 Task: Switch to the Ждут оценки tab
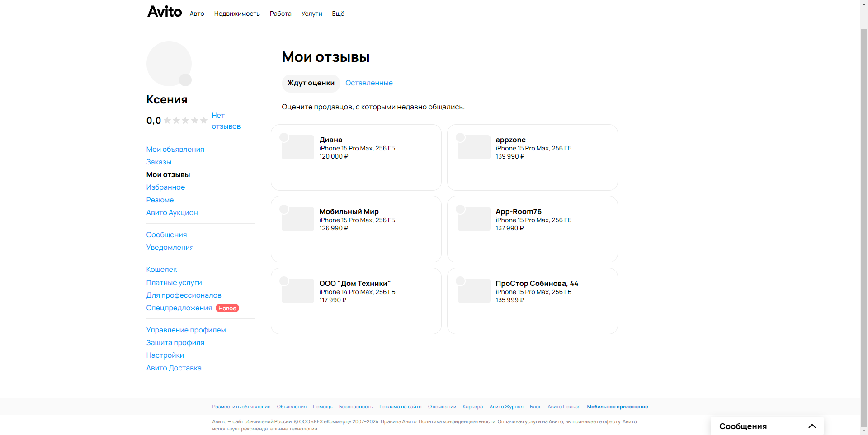click(311, 83)
